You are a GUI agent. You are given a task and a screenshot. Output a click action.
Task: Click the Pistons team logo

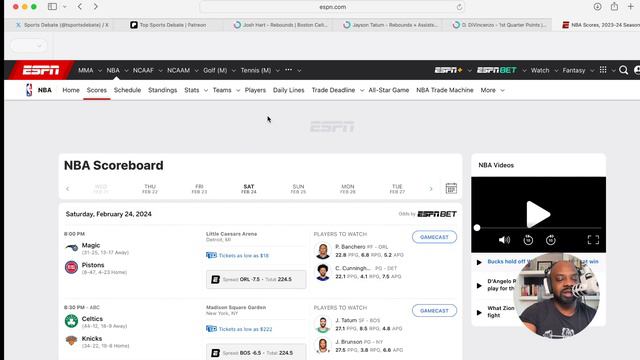[x=71, y=267]
